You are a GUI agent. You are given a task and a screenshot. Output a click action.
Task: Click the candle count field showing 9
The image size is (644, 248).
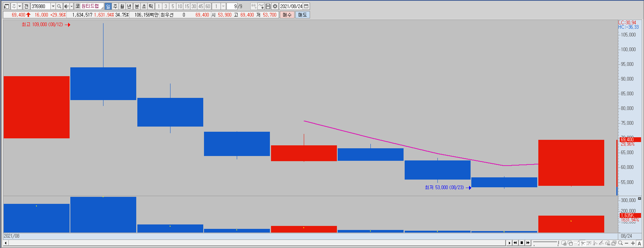point(232,6)
